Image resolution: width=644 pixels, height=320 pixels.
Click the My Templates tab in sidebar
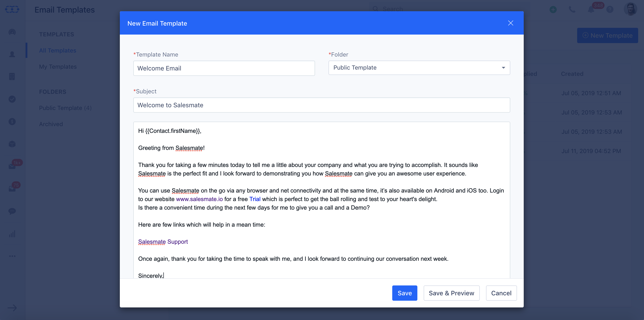57,66
